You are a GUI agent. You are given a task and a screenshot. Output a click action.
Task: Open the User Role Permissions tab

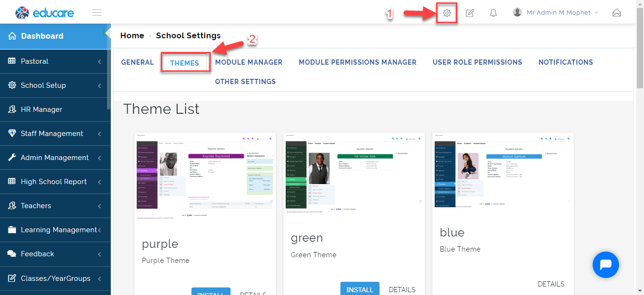[477, 62]
